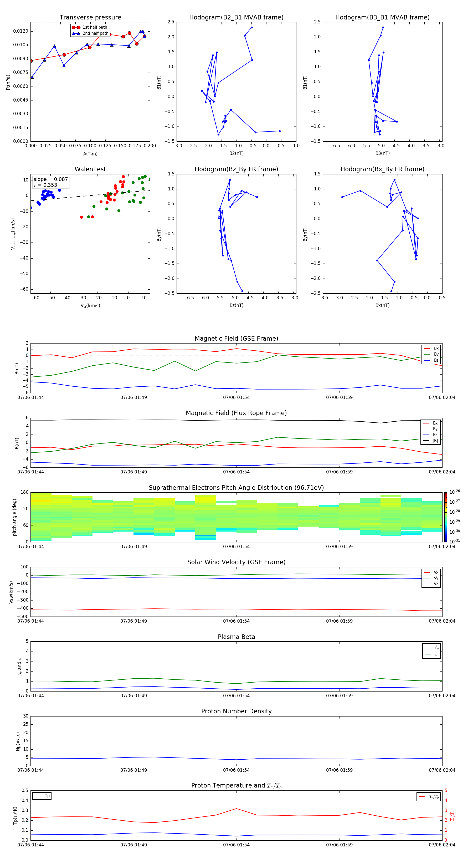Click the "Hodogram(B2_B1 MVAB frame)" title

click(236, 18)
